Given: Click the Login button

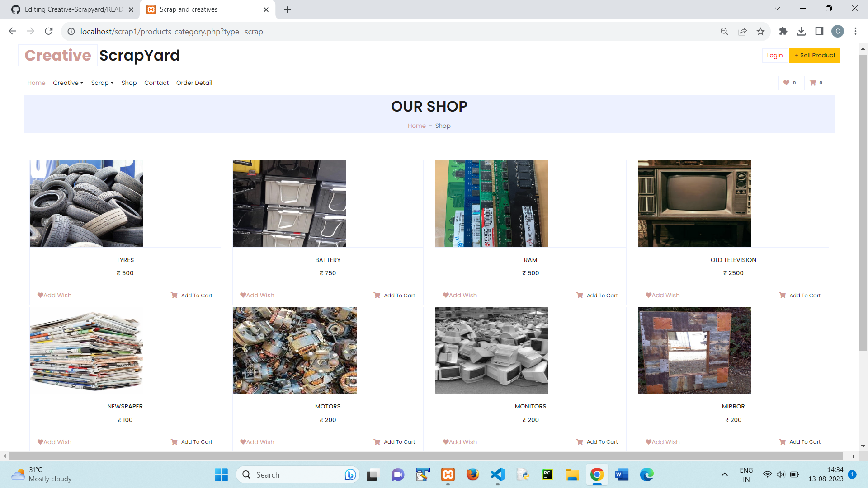Looking at the screenshot, I should 774,55.
